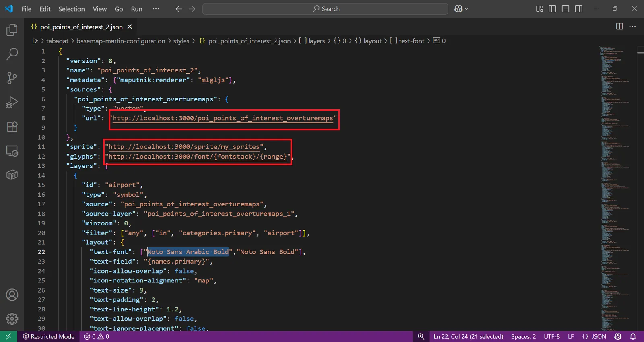This screenshot has height=342, width=644.
Task: Close the poi_points_of_interest_2.json tab
Action: (130, 27)
